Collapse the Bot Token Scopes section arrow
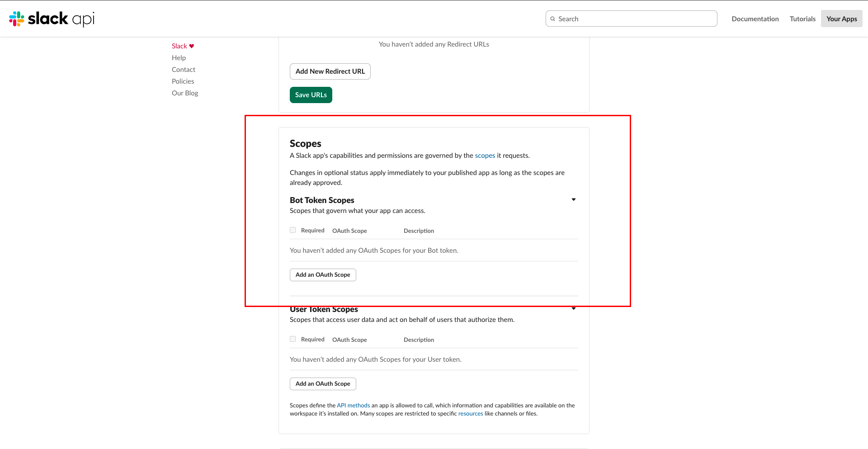 (x=574, y=199)
